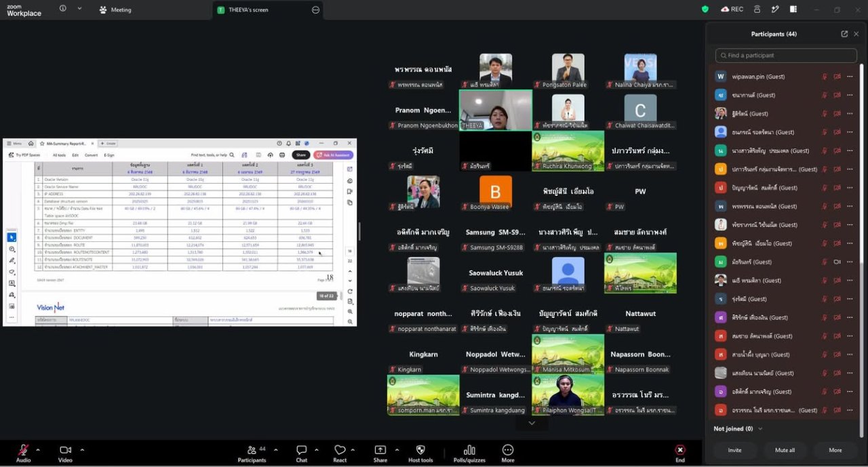The height and width of the screenshot is (467, 868).
Task: Open audio options arrow next to Audio
Action: 38,449
